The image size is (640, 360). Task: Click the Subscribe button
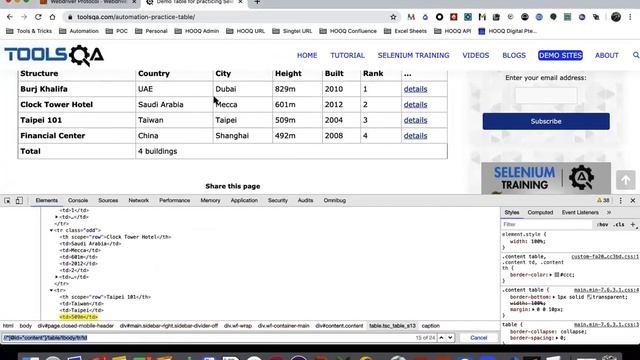pyautogui.click(x=546, y=122)
